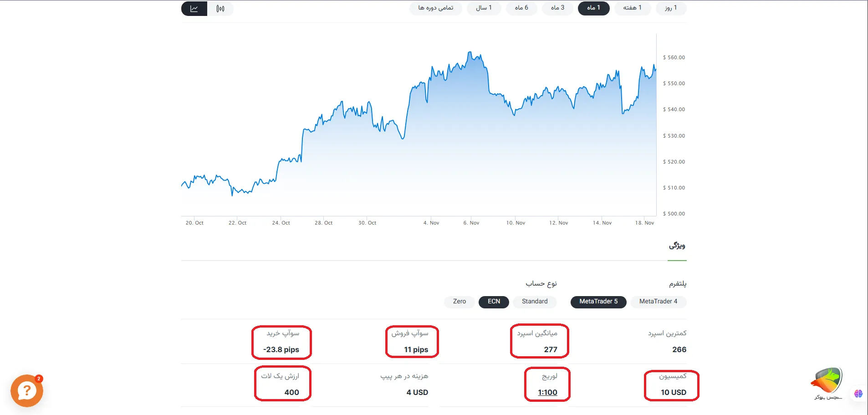Open the ویژگی tab
Image resolution: width=868 pixels, height=415 pixels.
click(x=677, y=246)
